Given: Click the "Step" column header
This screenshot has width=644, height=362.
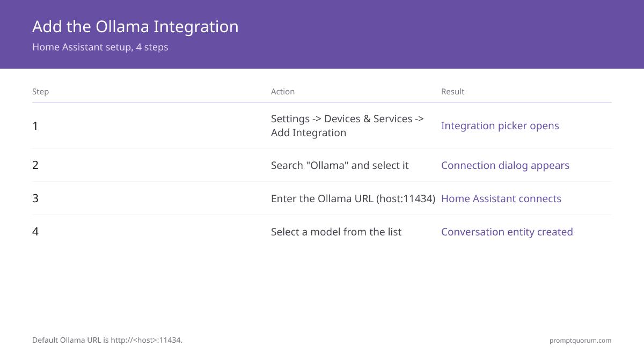Looking at the screenshot, I should point(40,92).
